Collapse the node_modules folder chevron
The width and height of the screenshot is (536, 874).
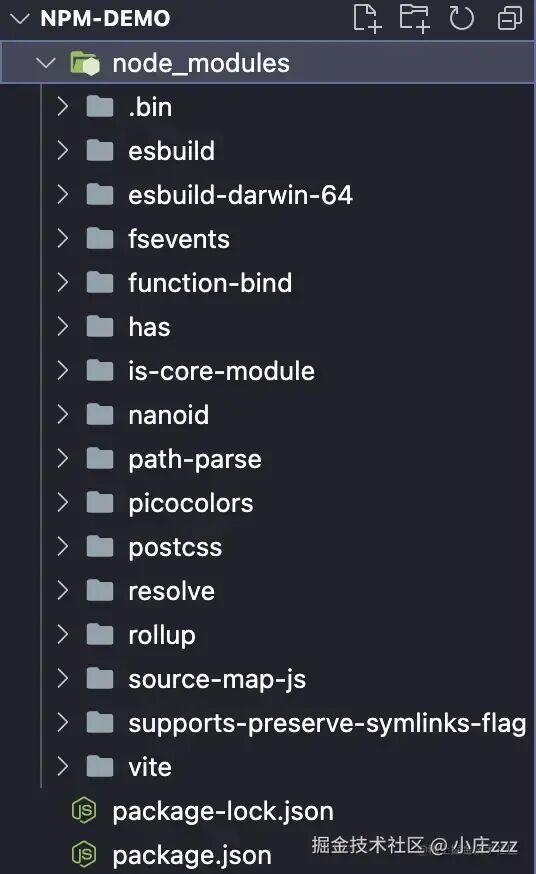click(46, 62)
